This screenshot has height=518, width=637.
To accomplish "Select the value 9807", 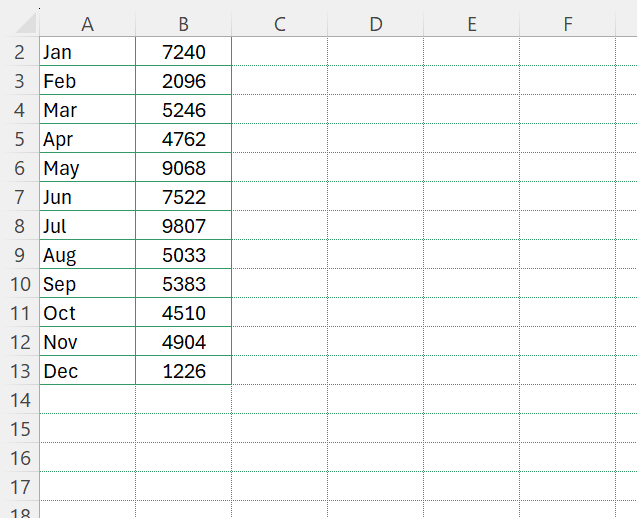I will pos(184,225).
